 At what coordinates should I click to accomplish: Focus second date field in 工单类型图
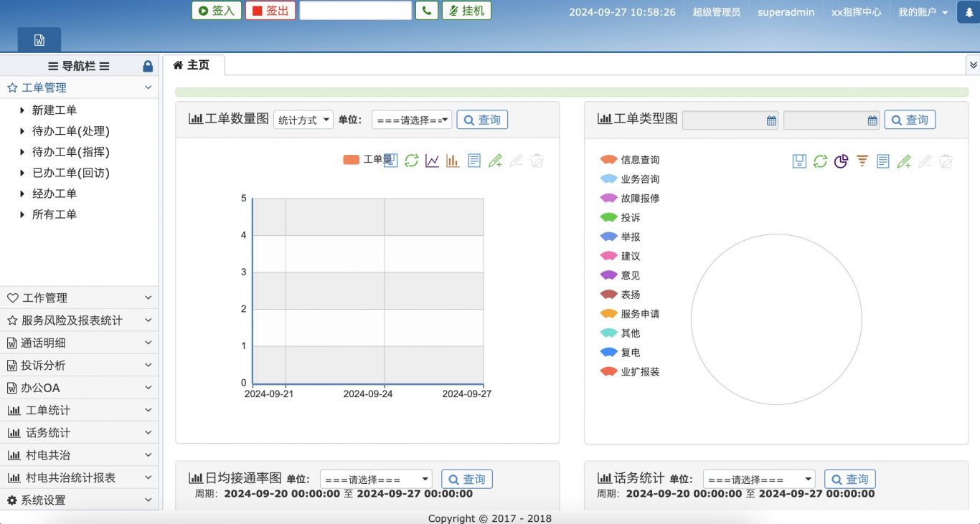click(832, 120)
